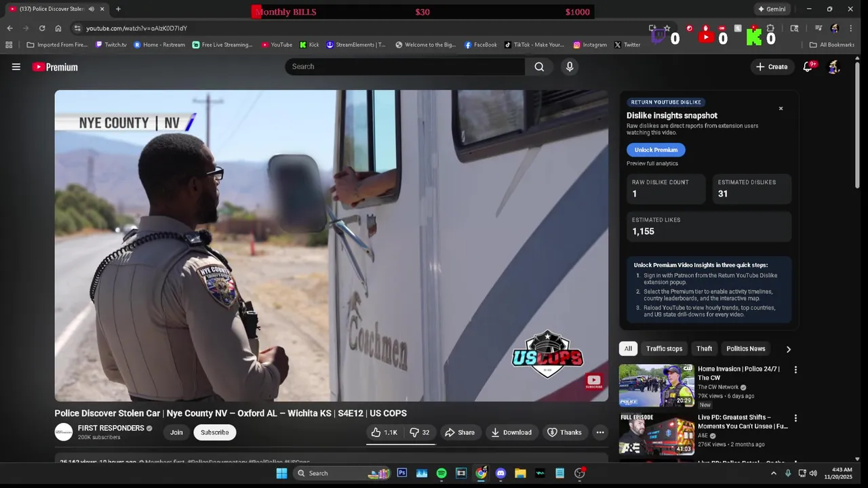
Task: Select the Theft filter chip
Action: point(704,348)
